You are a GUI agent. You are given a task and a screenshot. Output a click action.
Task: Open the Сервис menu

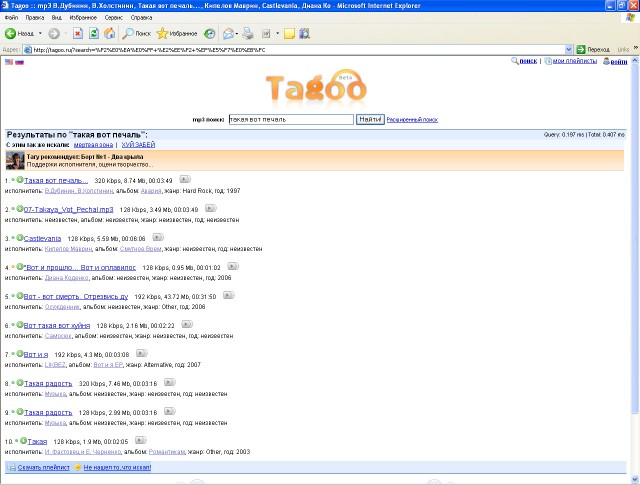coord(113,18)
